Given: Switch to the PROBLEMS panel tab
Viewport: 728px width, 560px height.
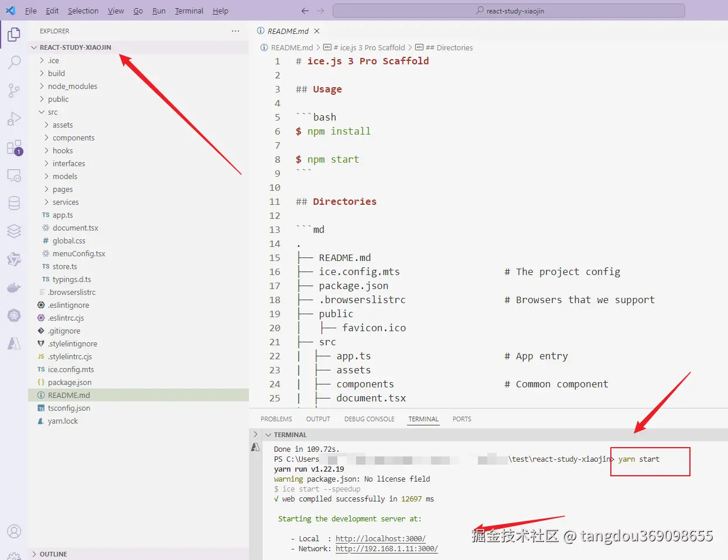Looking at the screenshot, I should coord(276,419).
